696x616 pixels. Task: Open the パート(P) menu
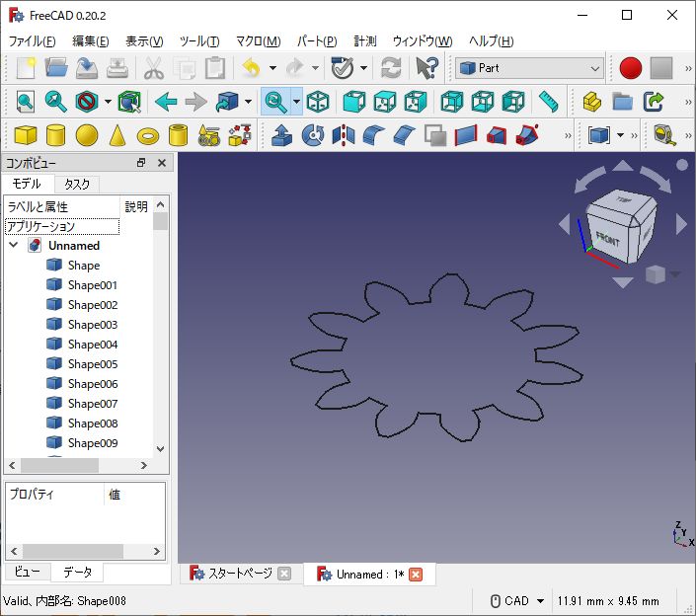click(317, 41)
